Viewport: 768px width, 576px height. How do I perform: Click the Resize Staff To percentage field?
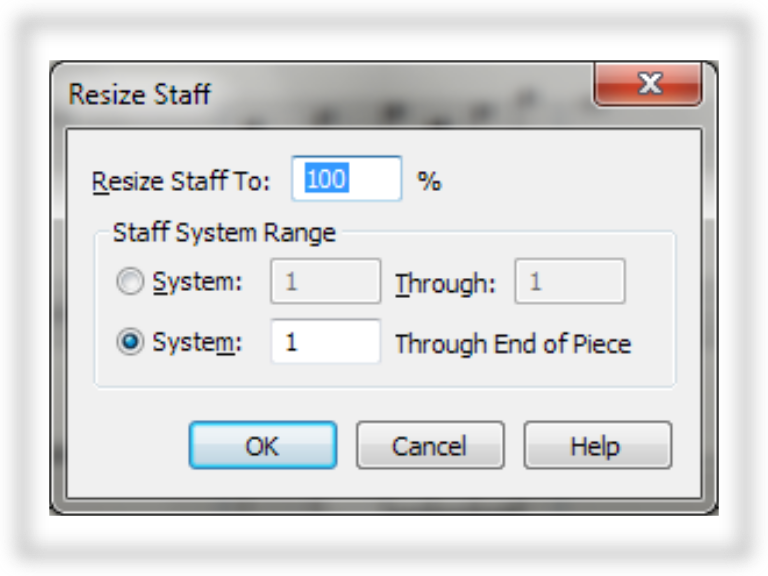[347, 180]
